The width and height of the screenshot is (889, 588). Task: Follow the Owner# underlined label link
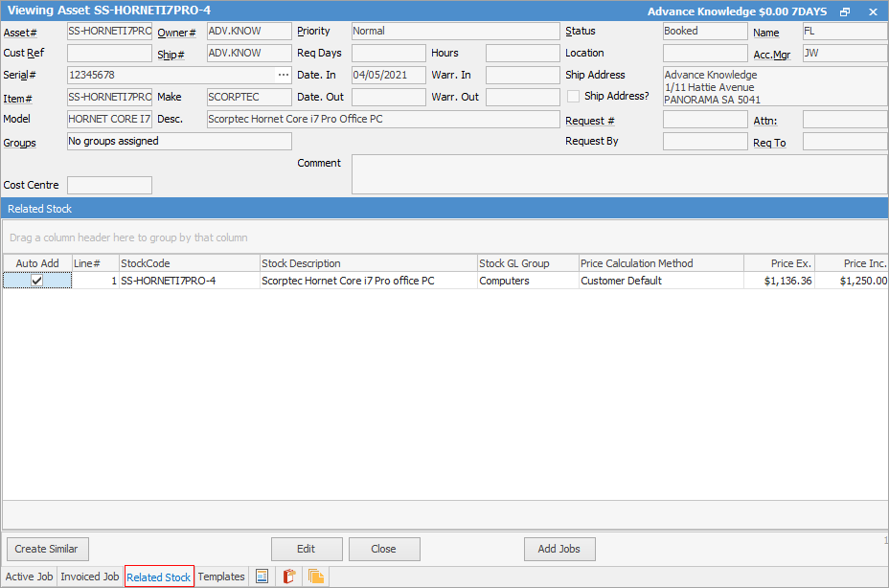pyautogui.click(x=175, y=32)
